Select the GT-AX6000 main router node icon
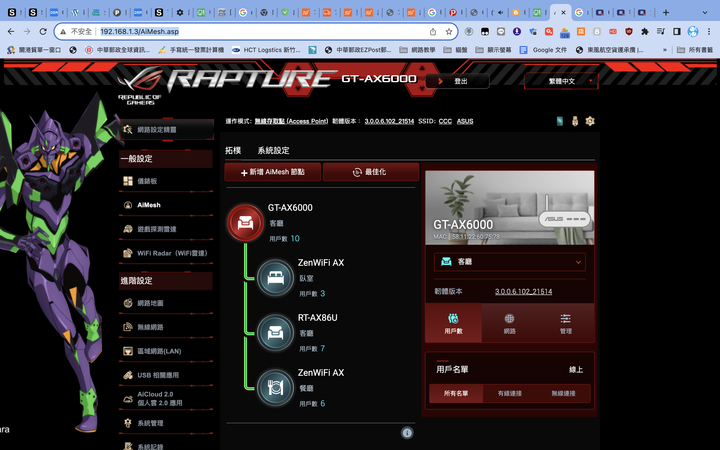This screenshot has height=450, width=720. point(245,223)
